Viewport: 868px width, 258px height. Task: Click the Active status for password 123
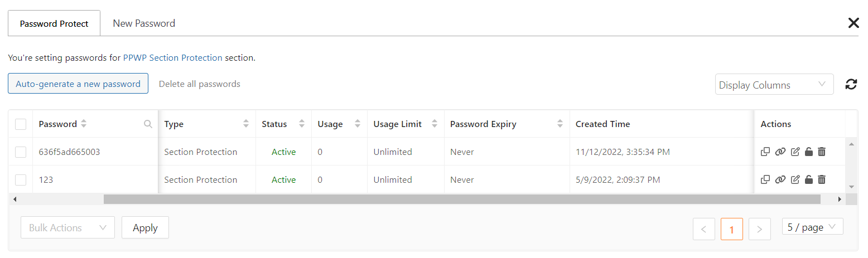pyautogui.click(x=283, y=179)
